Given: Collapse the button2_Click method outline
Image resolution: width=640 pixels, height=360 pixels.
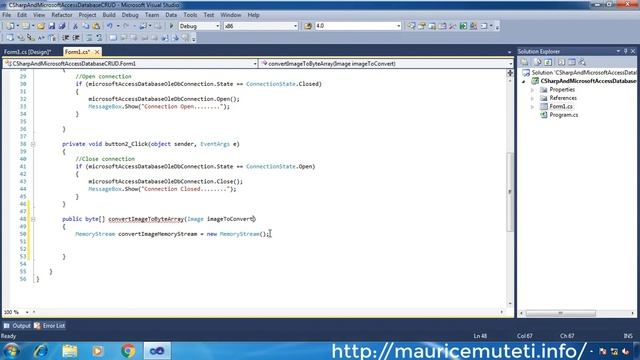Looking at the screenshot, I should point(33,144).
